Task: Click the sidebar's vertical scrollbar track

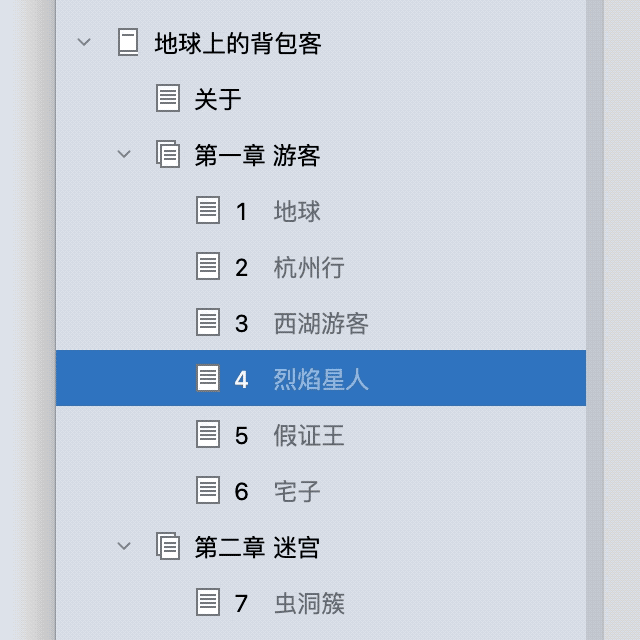Action: point(595,320)
